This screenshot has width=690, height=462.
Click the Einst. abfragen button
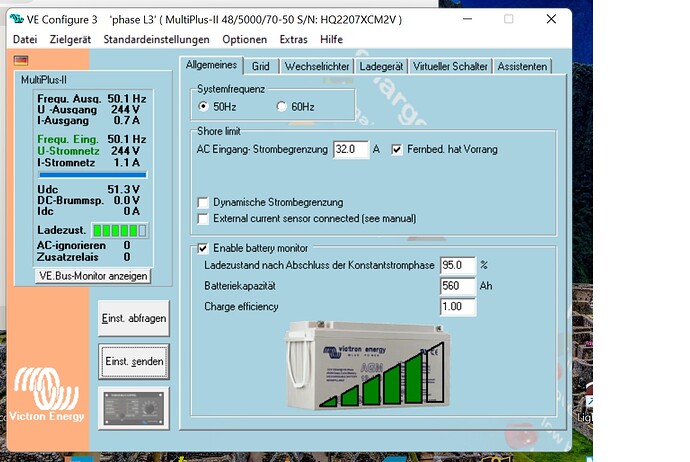(134, 318)
